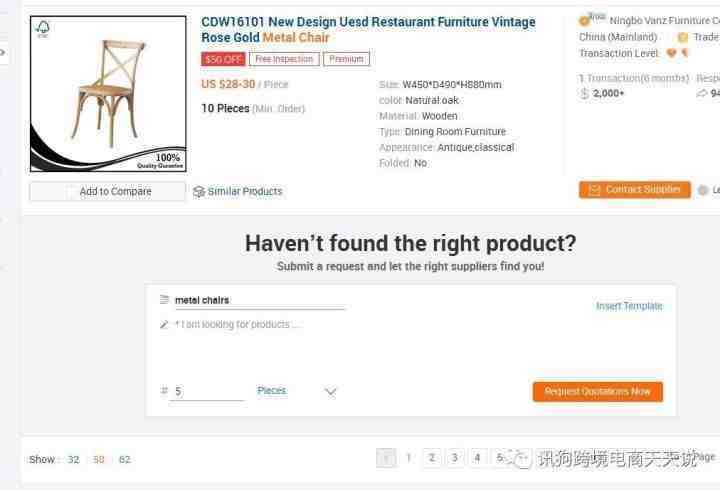Expand the Pieces unit dropdown arrow

coord(331,392)
